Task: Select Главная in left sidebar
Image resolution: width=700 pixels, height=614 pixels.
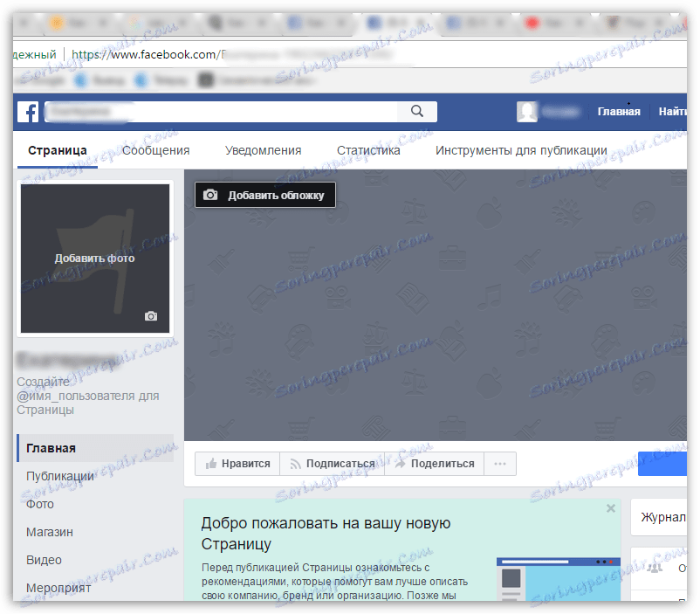Action: [x=95, y=448]
